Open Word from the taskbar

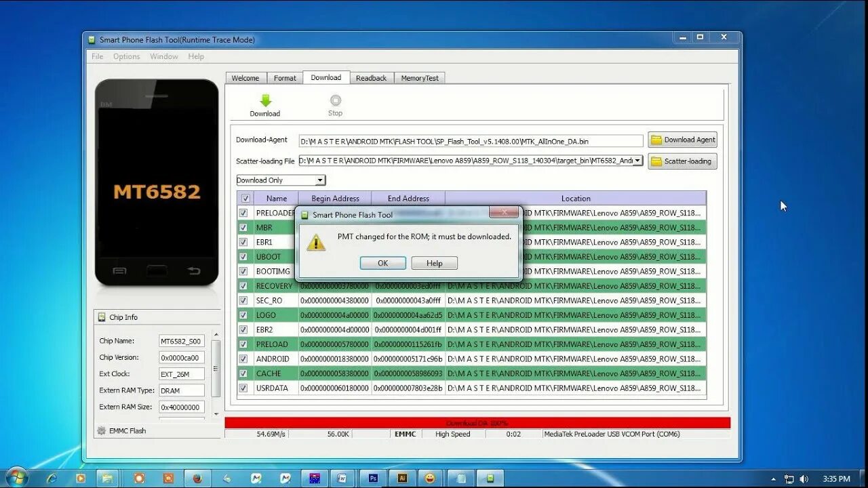(x=343, y=478)
